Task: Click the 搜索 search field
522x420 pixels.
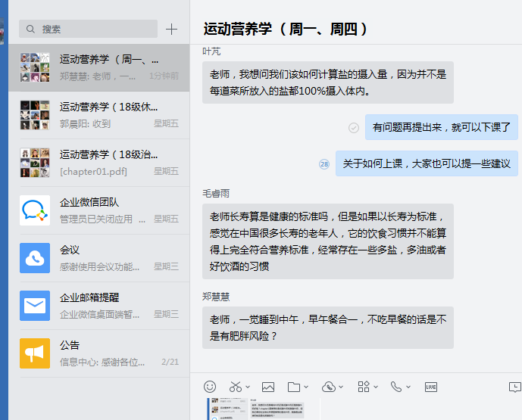Action: pyautogui.click(x=91, y=30)
